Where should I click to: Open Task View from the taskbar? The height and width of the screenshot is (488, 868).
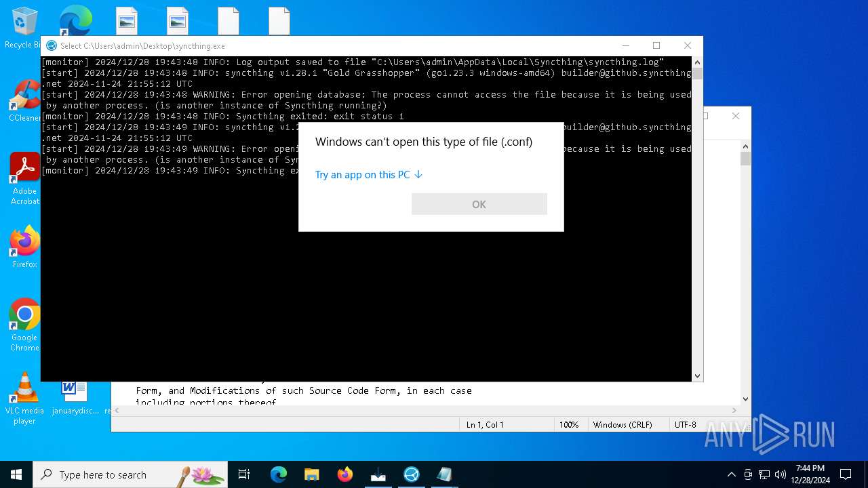coord(244,474)
